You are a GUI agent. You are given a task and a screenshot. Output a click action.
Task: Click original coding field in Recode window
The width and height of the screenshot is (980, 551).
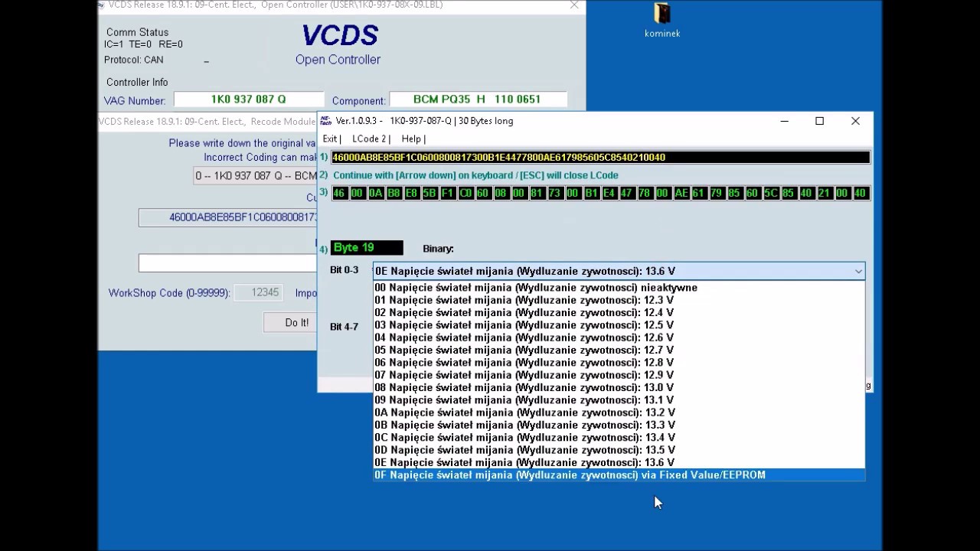coord(227,217)
